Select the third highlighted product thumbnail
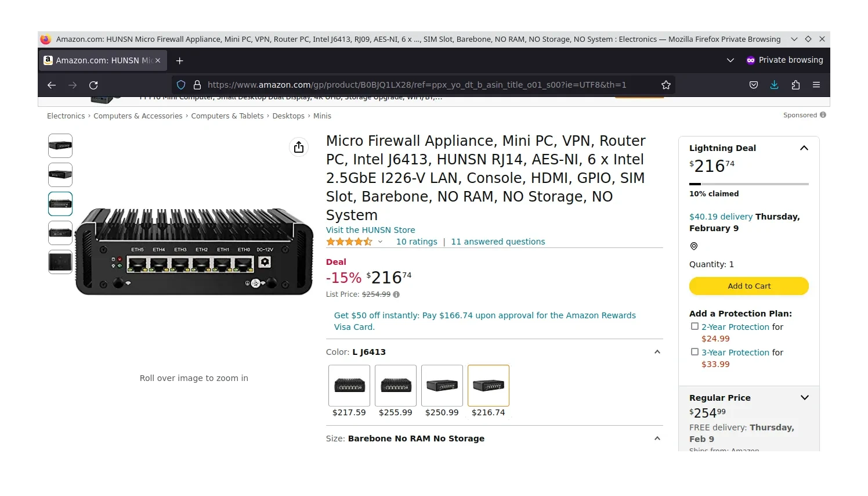Screen dimensions: 868x496 tap(60, 204)
